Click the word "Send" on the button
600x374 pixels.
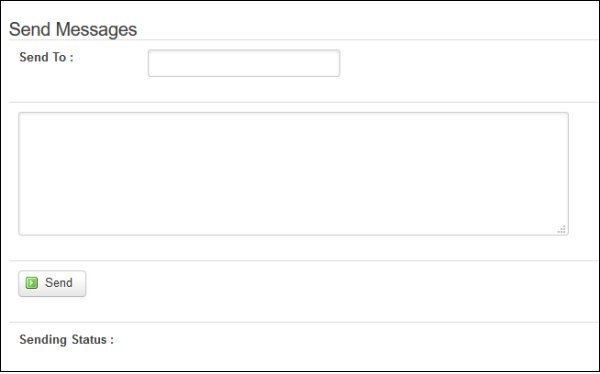point(59,283)
